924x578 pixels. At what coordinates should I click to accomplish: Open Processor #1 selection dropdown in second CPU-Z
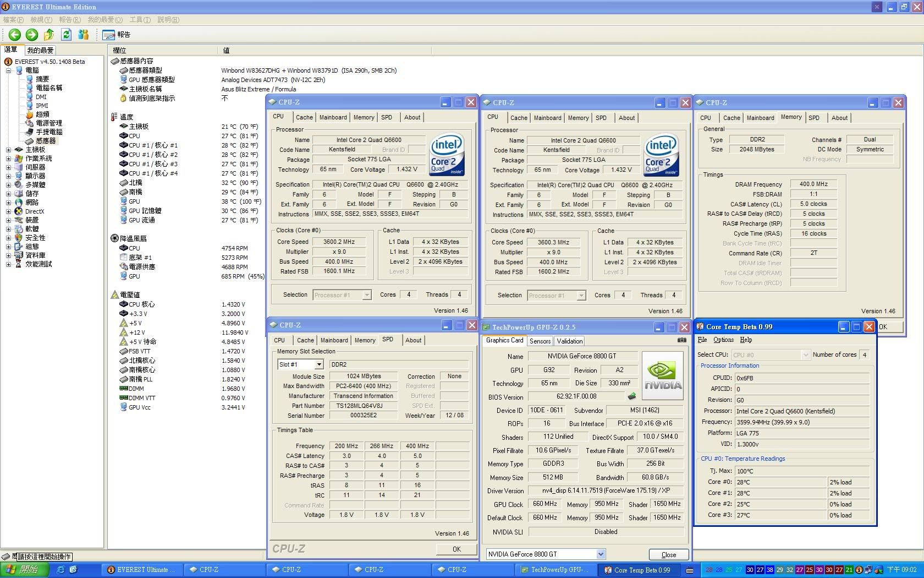tap(581, 296)
